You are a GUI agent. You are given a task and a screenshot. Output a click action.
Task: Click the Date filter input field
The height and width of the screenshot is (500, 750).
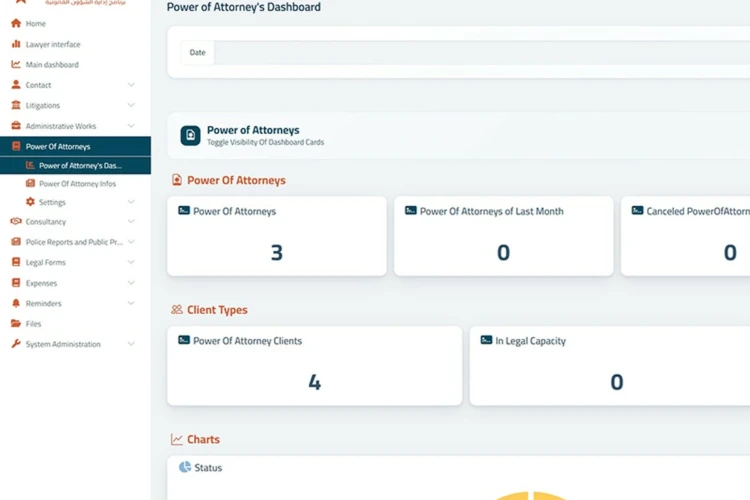[x=482, y=53]
